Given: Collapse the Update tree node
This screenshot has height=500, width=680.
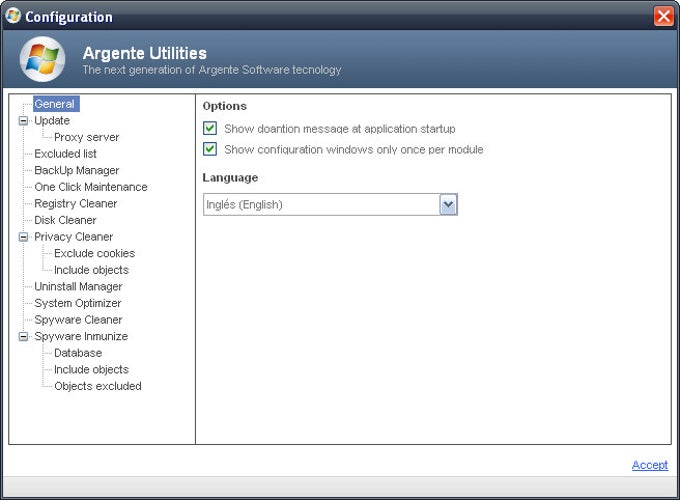Looking at the screenshot, I should pos(23,121).
